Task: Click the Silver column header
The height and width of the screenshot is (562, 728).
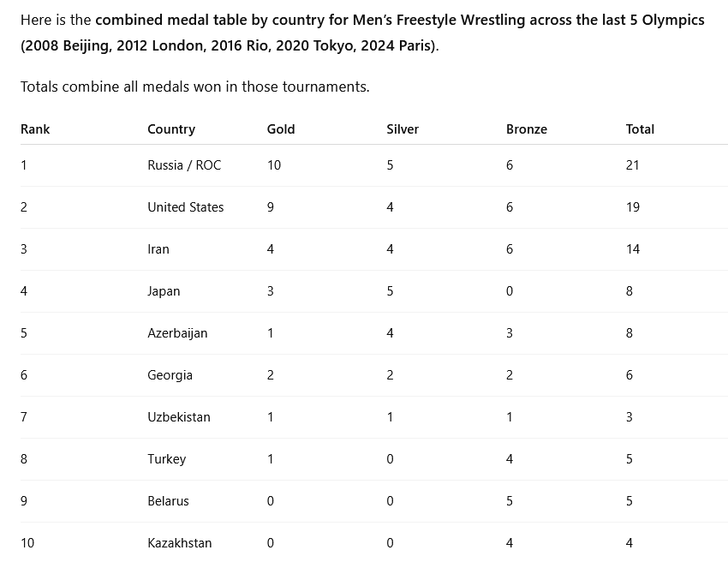Action: click(x=403, y=129)
